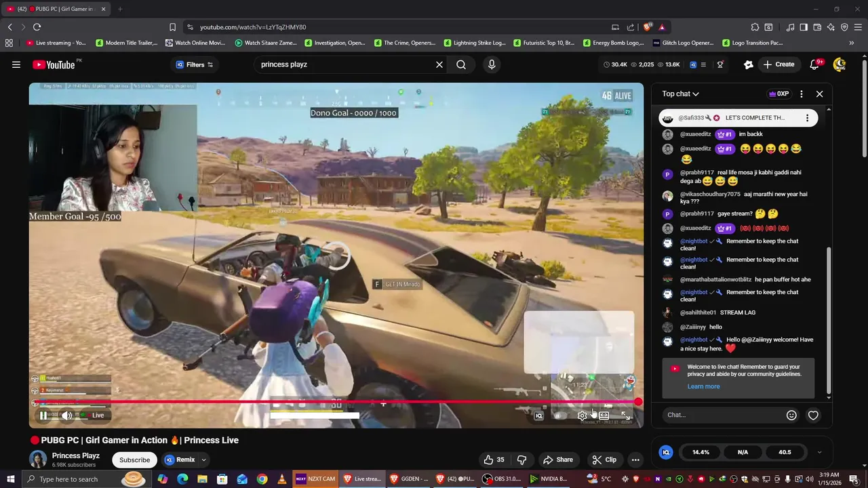
Task: Dislike the video
Action: 522,460
